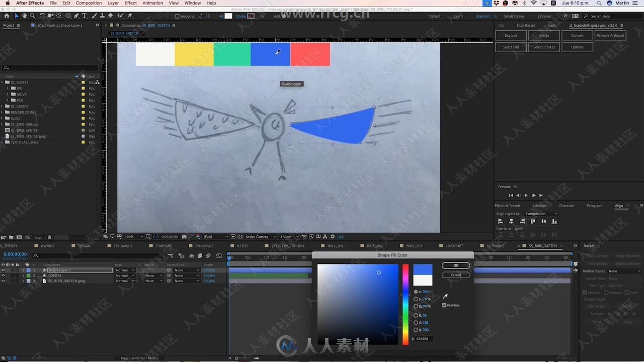Toggle the shy layers icon in timeline
The width and height of the screenshot is (644, 362).
[x=192, y=255]
